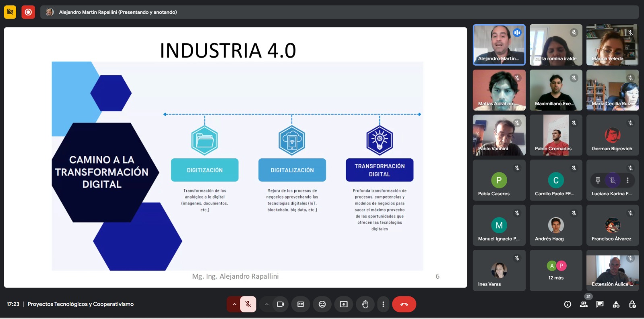
Task: Open the activities panel
Action: click(616, 304)
